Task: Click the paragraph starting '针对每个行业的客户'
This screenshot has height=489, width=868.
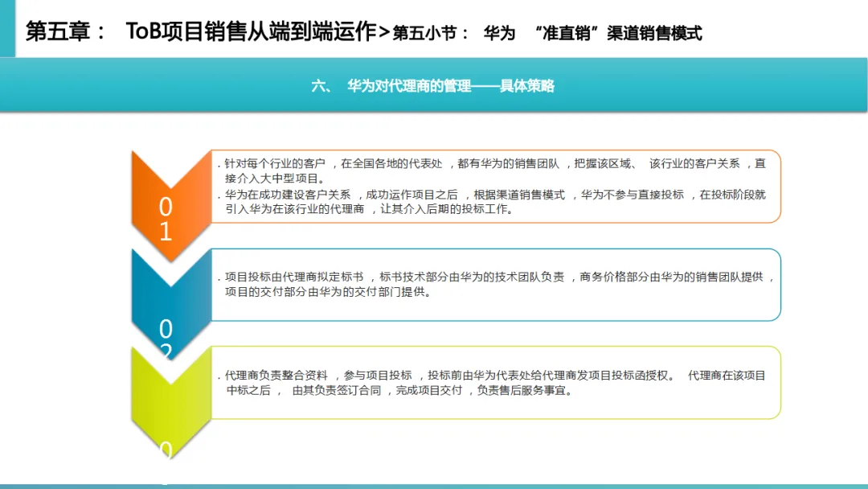Action: point(492,171)
